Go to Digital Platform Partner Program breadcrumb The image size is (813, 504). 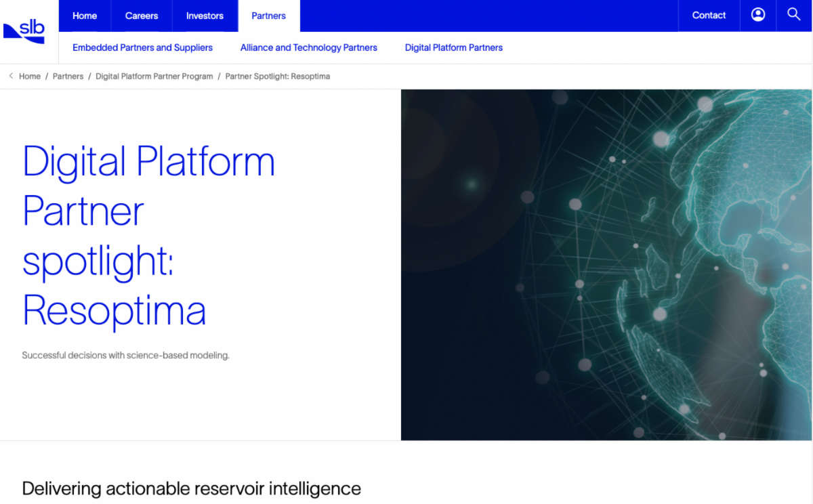[154, 77]
